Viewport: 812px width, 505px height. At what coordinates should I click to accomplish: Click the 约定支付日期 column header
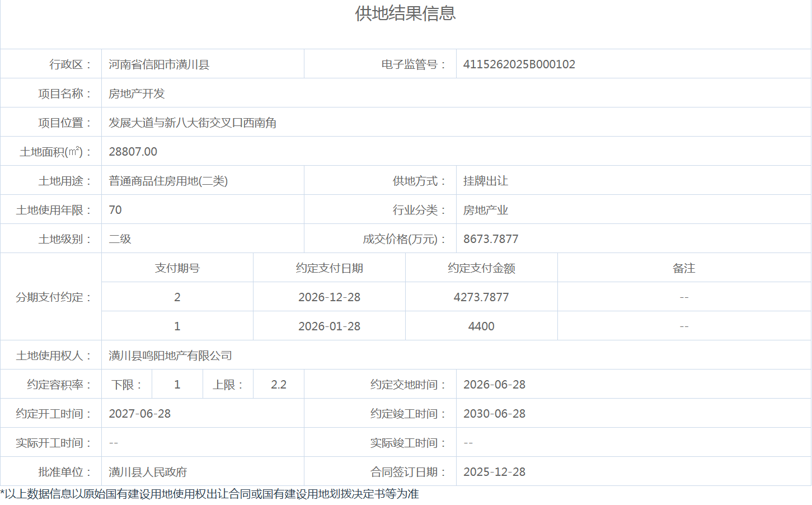click(330, 268)
